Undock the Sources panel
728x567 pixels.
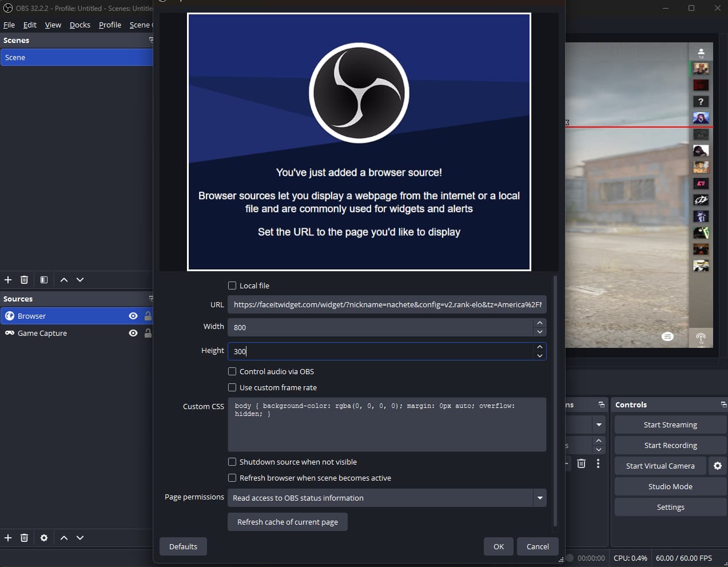point(151,299)
